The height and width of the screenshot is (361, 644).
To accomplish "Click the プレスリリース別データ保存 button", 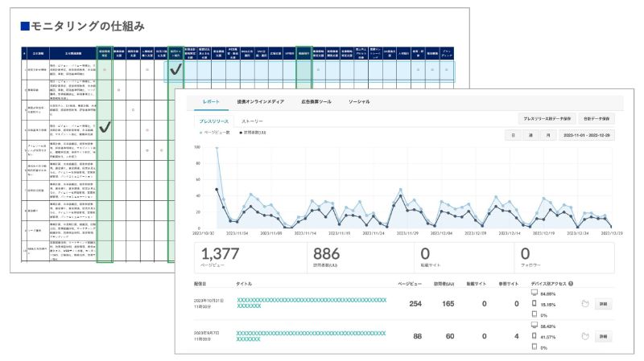I will pyautogui.click(x=547, y=118).
